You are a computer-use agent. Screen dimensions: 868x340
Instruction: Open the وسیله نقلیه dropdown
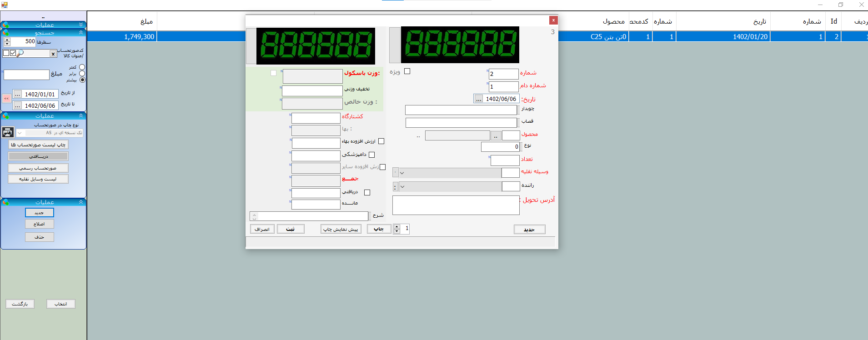pos(402,173)
